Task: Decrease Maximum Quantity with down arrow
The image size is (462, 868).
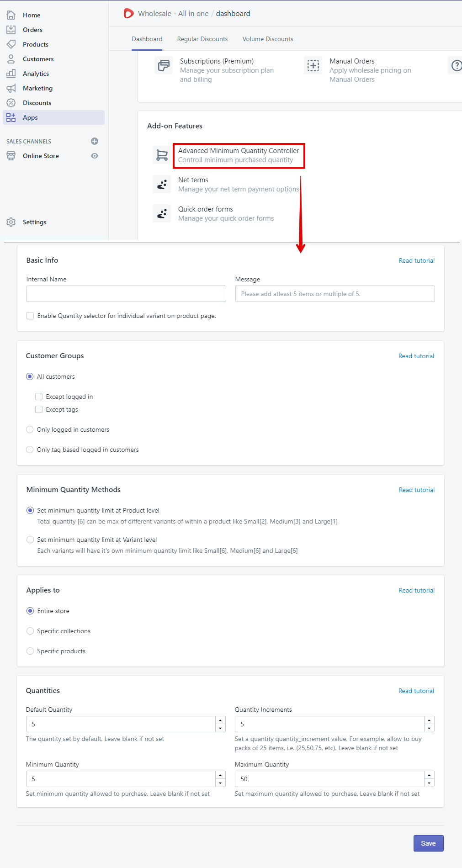Action: coord(429,783)
